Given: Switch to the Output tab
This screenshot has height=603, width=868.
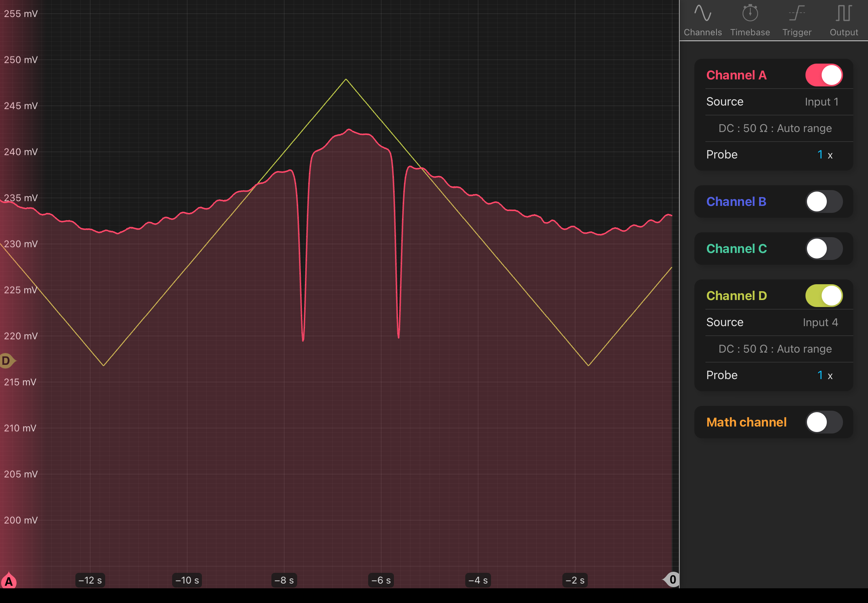Looking at the screenshot, I should pos(843,20).
